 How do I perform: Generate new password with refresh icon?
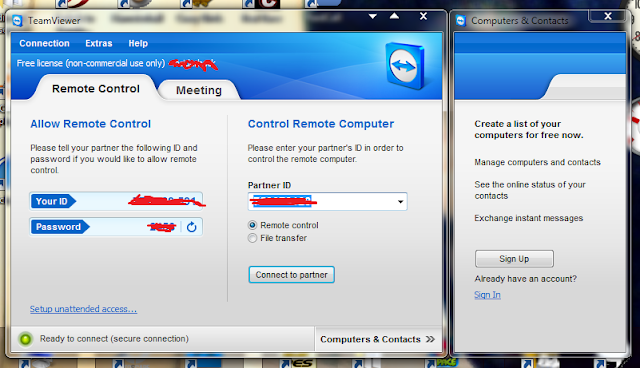coord(191,227)
